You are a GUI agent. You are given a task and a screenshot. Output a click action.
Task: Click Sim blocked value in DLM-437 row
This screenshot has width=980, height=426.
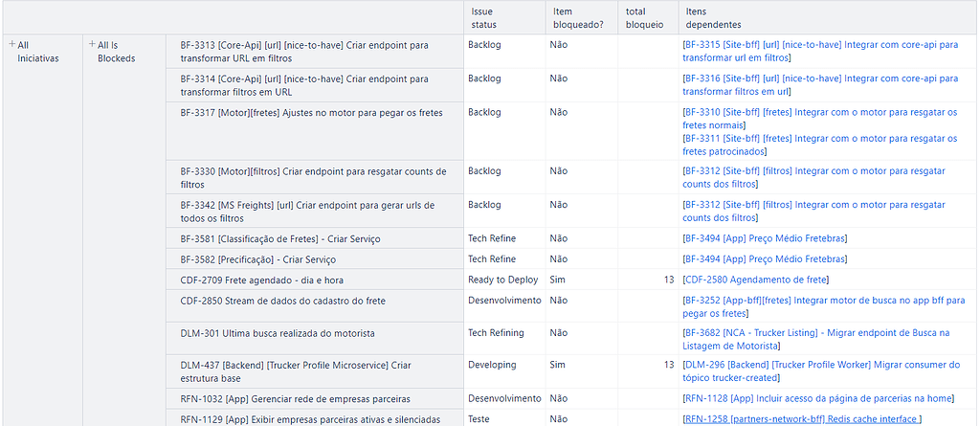click(557, 364)
